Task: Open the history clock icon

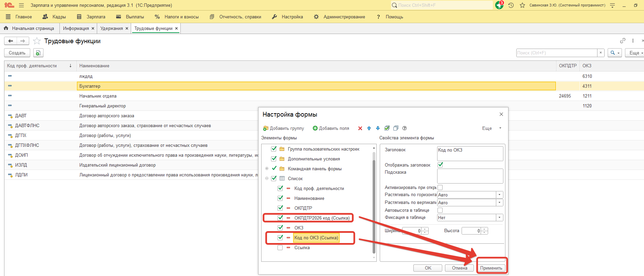Action: [x=511, y=5]
